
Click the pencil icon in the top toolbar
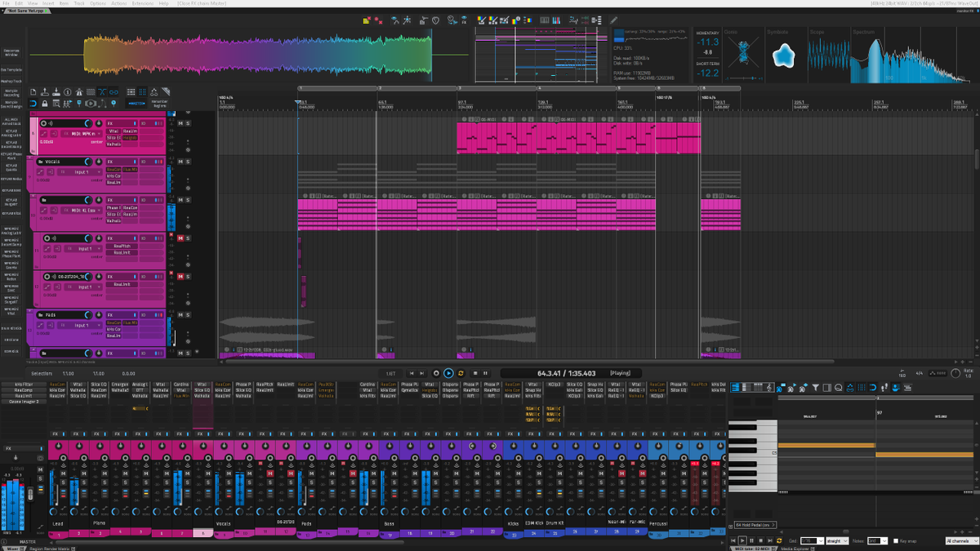(x=613, y=20)
